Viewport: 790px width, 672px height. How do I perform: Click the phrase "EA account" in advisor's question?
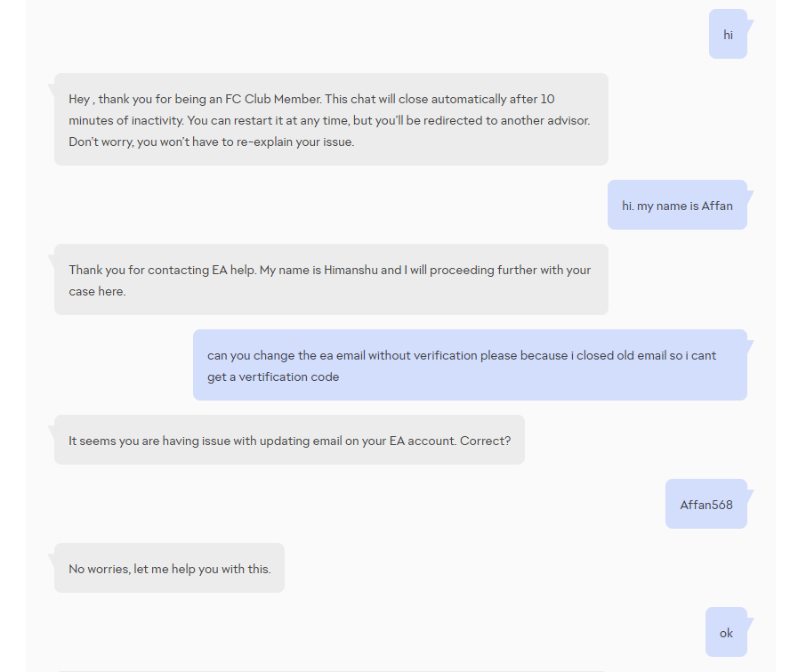coord(423,441)
